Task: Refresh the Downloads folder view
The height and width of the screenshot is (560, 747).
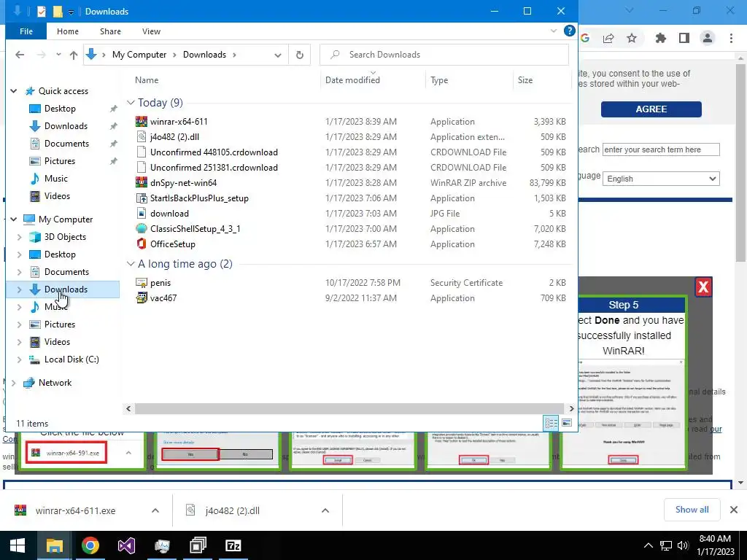Action: pyautogui.click(x=300, y=55)
